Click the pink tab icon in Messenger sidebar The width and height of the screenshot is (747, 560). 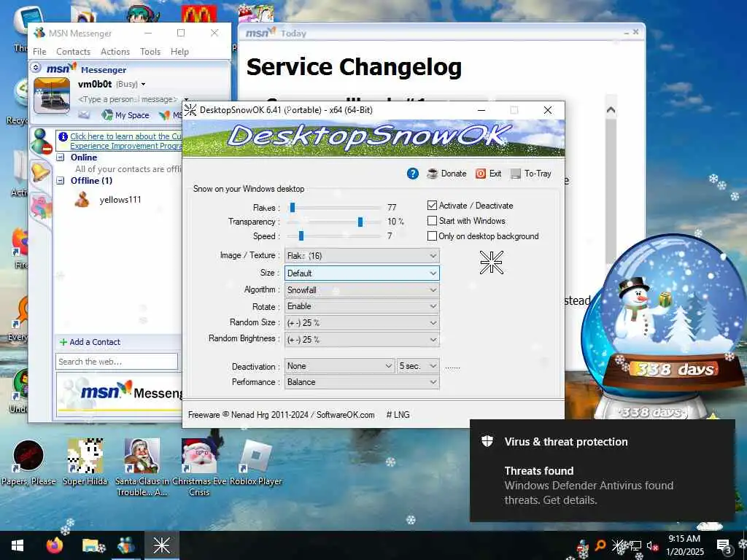point(41,206)
